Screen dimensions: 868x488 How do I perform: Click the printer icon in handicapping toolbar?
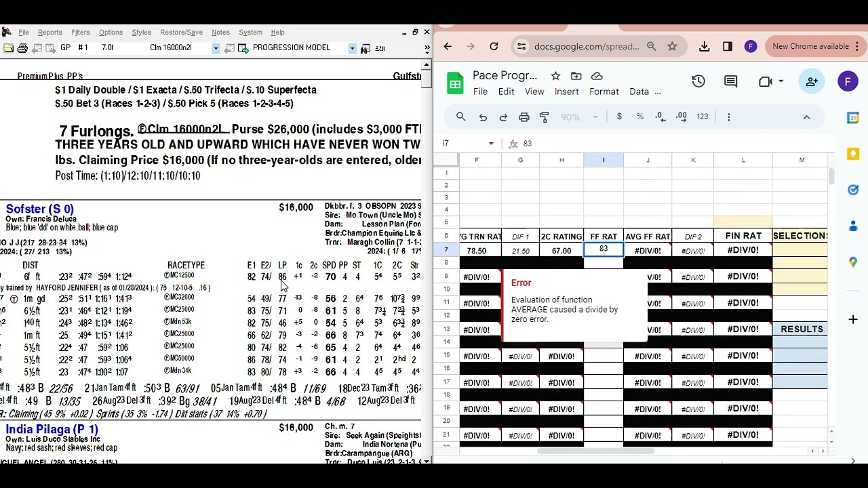coord(22,48)
